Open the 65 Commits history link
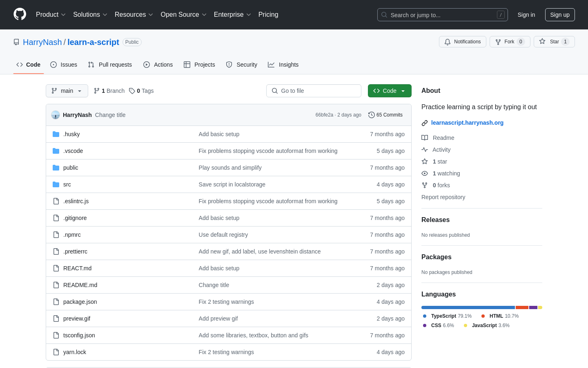 [385, 115]
